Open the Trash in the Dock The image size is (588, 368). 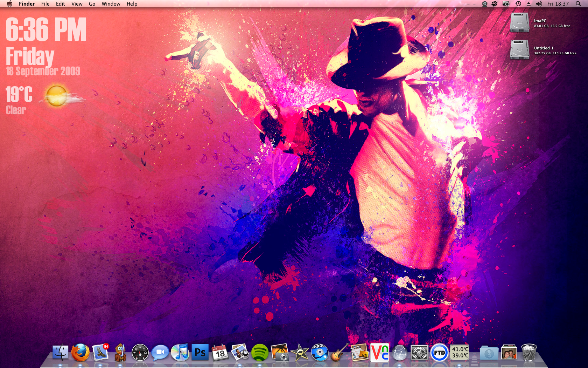[x=529, y=353]
